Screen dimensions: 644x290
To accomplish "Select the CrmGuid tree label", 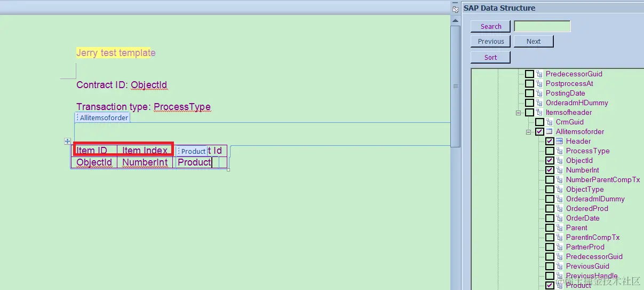I will (570, 122).
